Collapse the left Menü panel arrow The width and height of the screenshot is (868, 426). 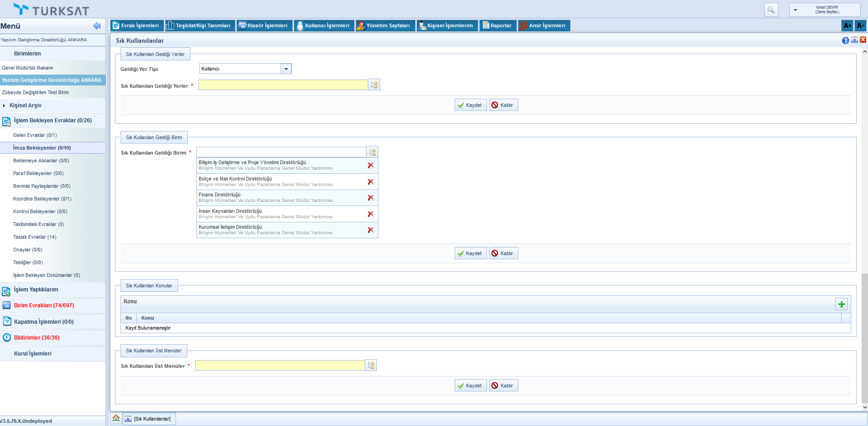tap(97, 26)
